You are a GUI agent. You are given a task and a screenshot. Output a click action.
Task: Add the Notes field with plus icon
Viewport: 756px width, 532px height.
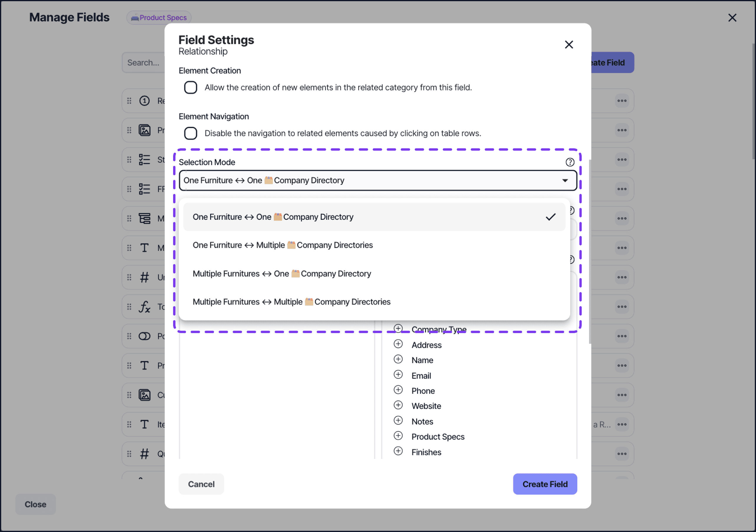tap(398, 421)
